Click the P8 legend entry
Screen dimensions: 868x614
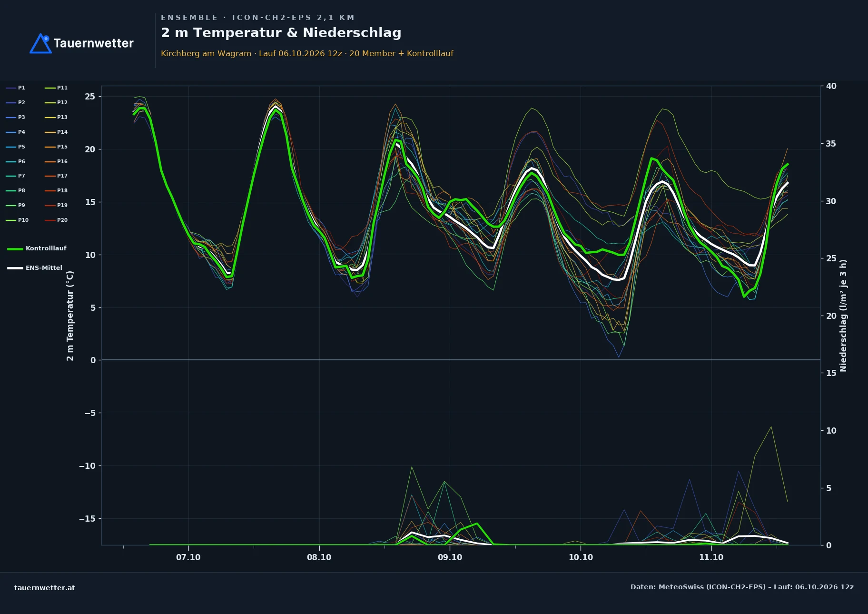(16, 190)
